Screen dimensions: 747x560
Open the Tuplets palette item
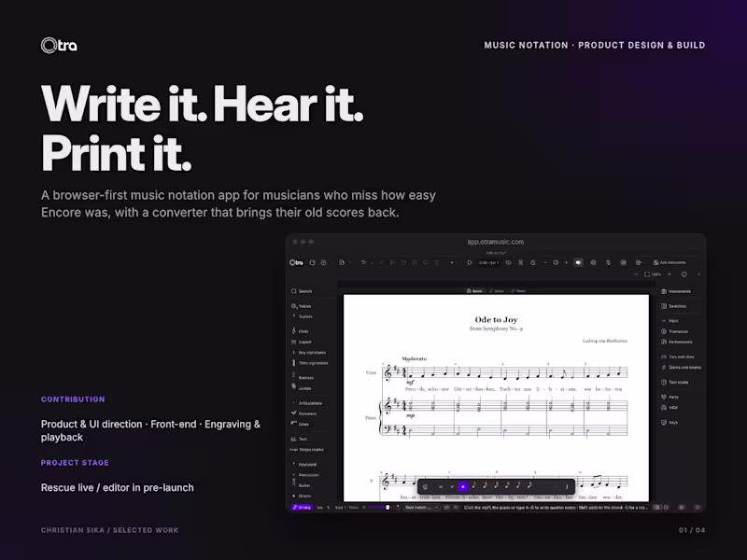pos(302,316)
